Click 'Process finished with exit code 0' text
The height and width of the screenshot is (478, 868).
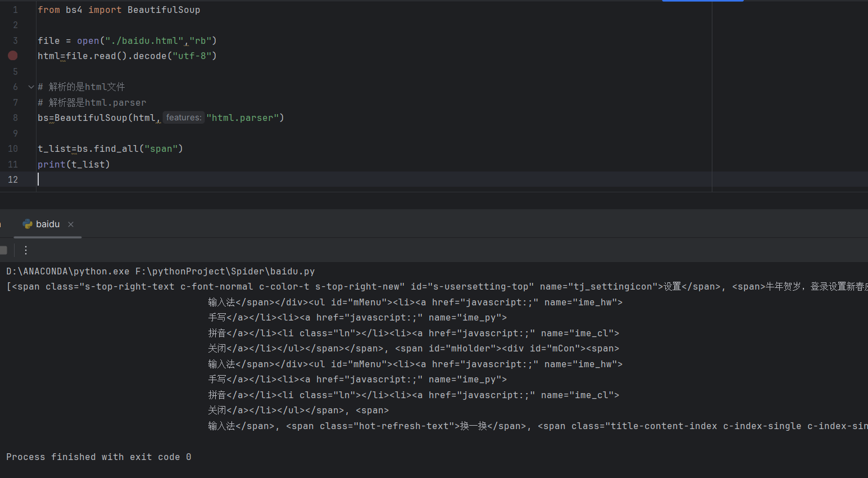99,457
